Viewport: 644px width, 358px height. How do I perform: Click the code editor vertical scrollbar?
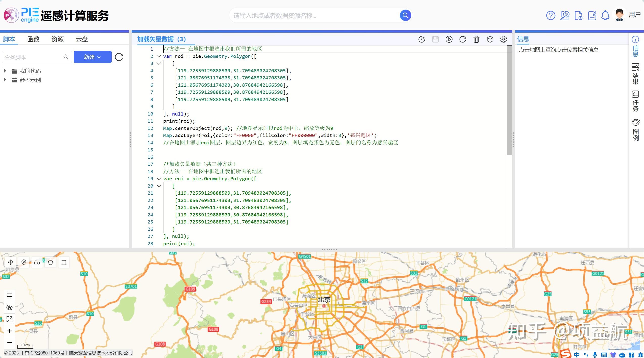[509, 101]
